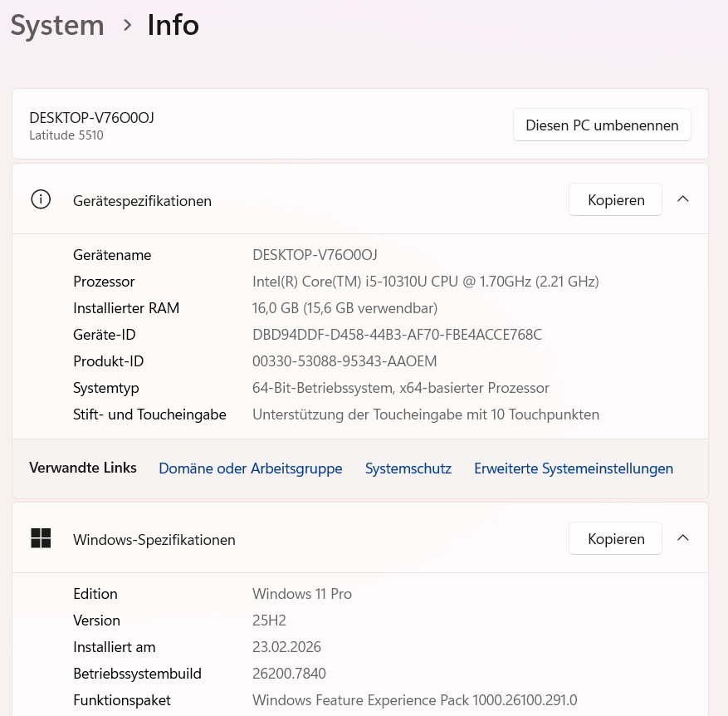Viewport: 728px width, 716px height.
Task: Copy Windows specifications with Kopieren button
Action: (x=616, y=538)
